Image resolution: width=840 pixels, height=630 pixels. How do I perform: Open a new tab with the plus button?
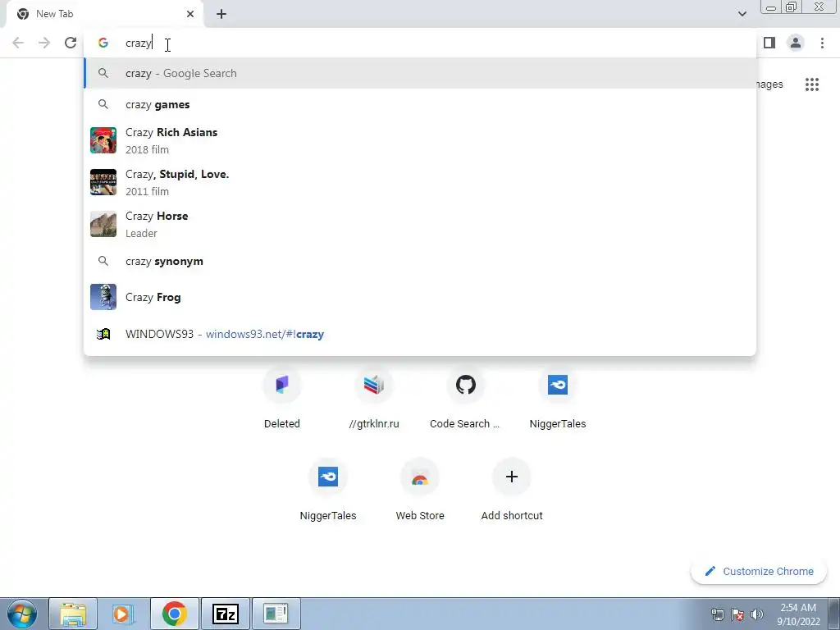(x=221, y=15)
